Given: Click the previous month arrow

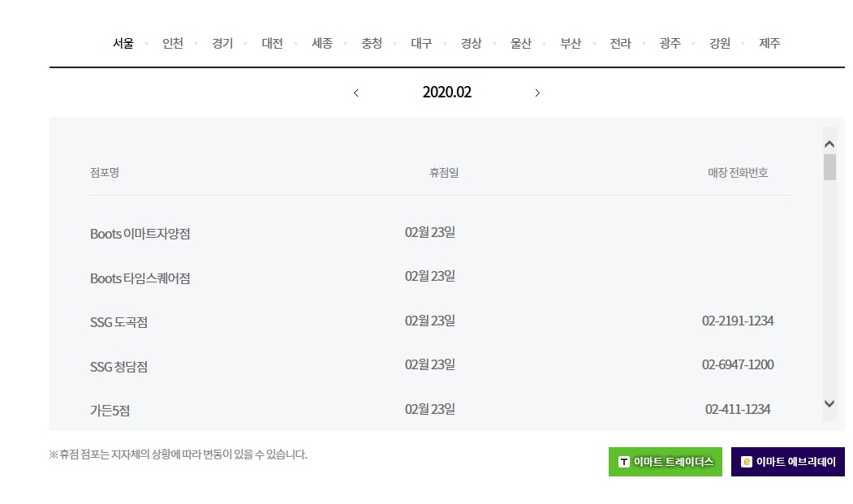Looking at the screenshot, I should 355,93.
